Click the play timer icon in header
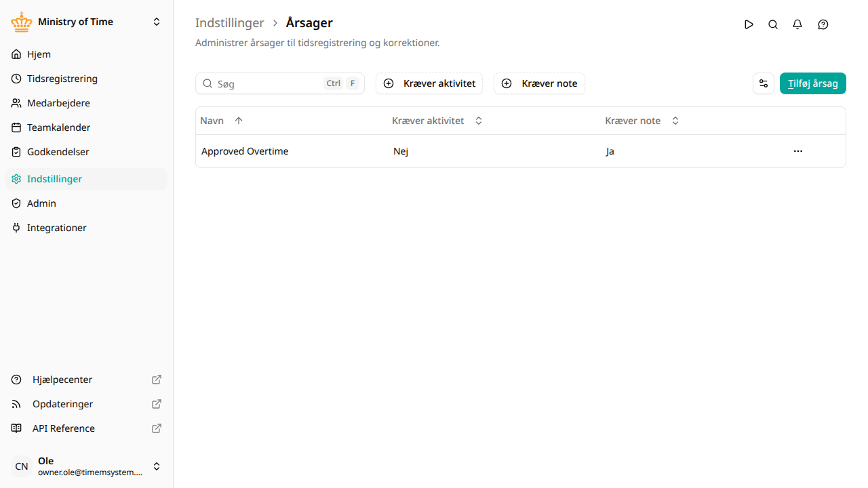This screenshot has width=868, height=488. [x=749, y=24]
